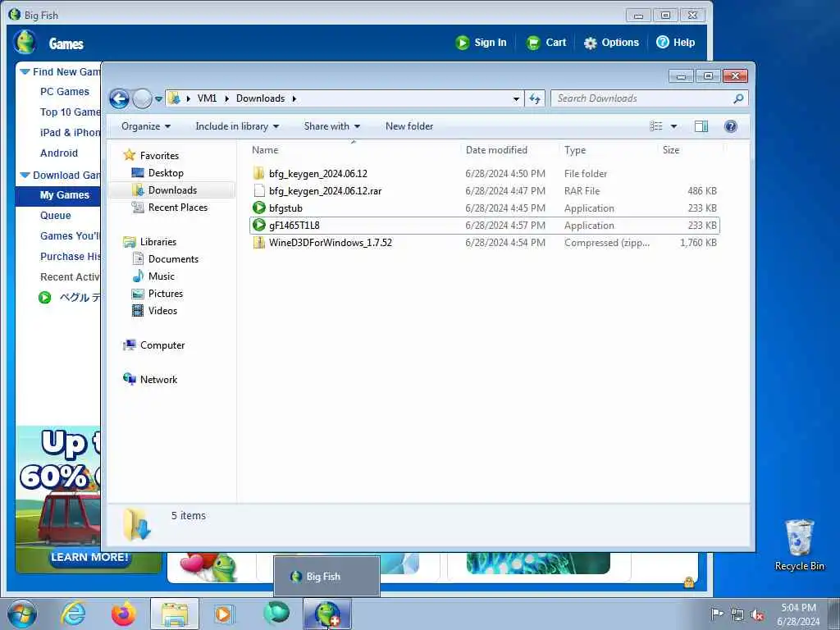
Task: Open the Videos library
Action: click(162, 310)
